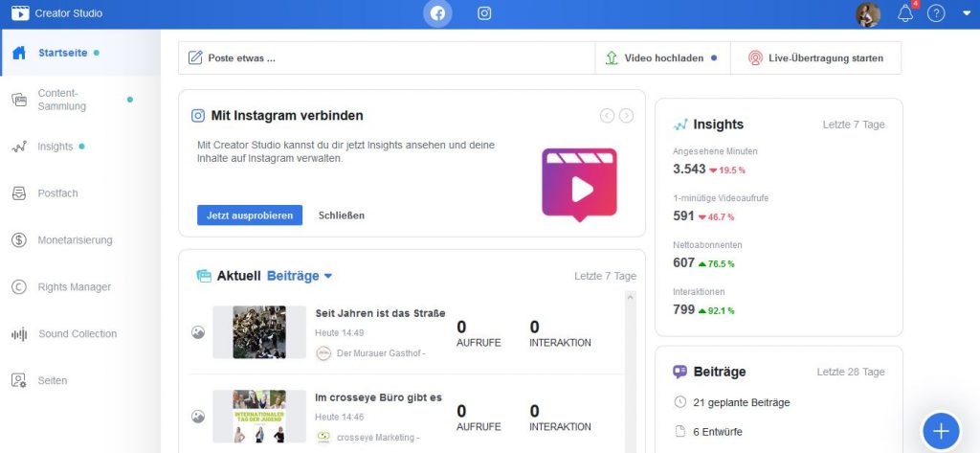Open Monetarisierung in the sidebar
The height and width of the screenshot is (453, 980).
point(80,240)
